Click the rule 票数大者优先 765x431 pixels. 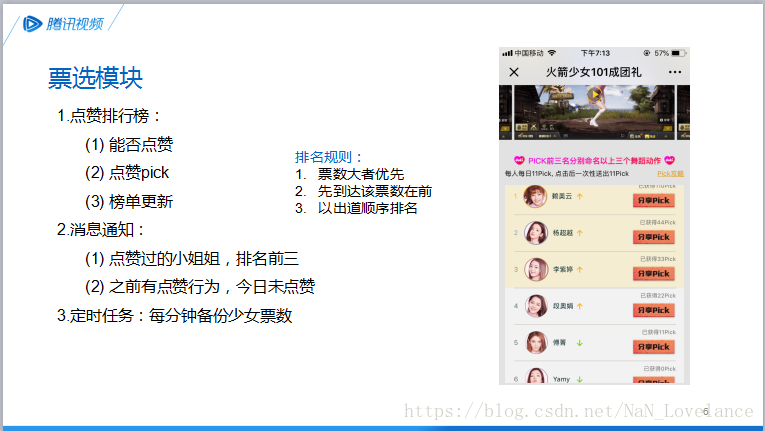coord(361,174)
